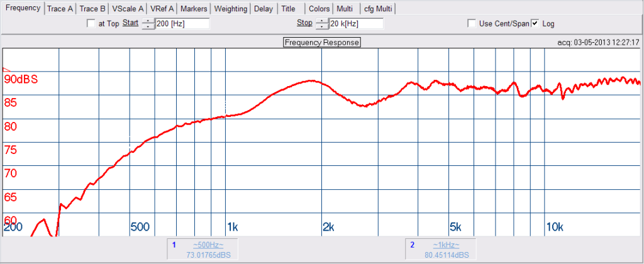Uncheck the Log scale checkbox
This screenshot has width=644, height=264.
point(535,24)
